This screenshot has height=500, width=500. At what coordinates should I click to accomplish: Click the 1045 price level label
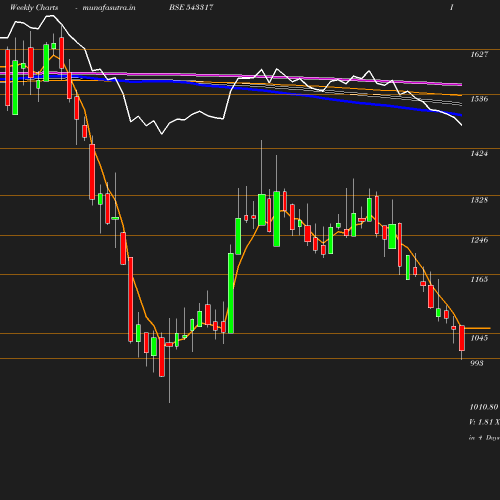pyautogui.click(x=479, y=338)
